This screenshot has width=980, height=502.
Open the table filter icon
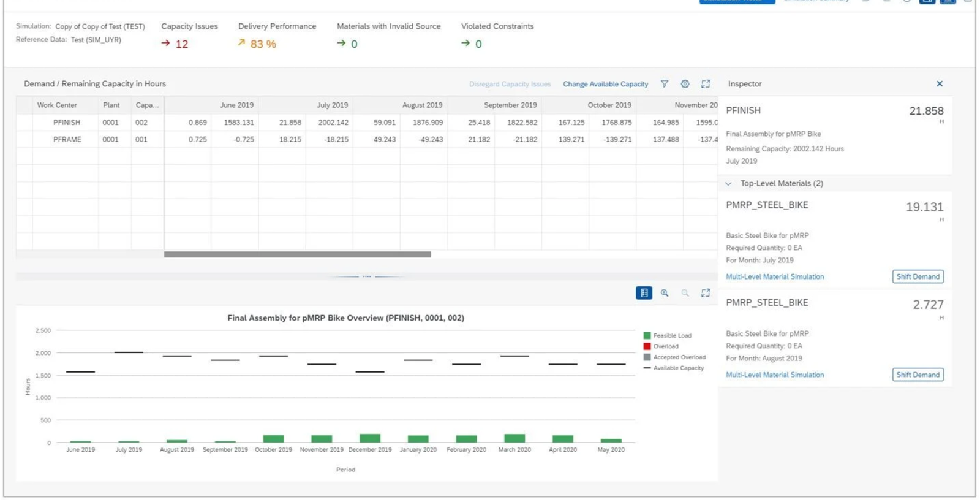click(665, 84)
